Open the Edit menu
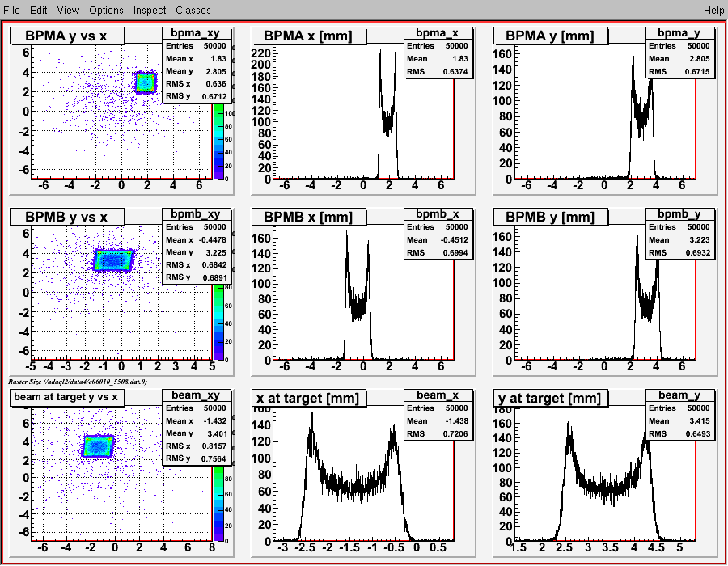 (x=39, y=11)
